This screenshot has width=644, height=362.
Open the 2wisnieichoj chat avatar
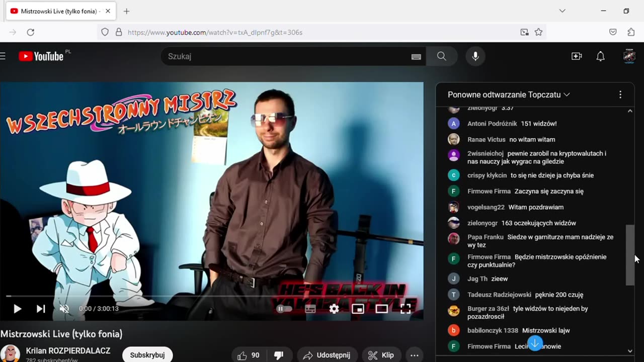click(454, 155)
